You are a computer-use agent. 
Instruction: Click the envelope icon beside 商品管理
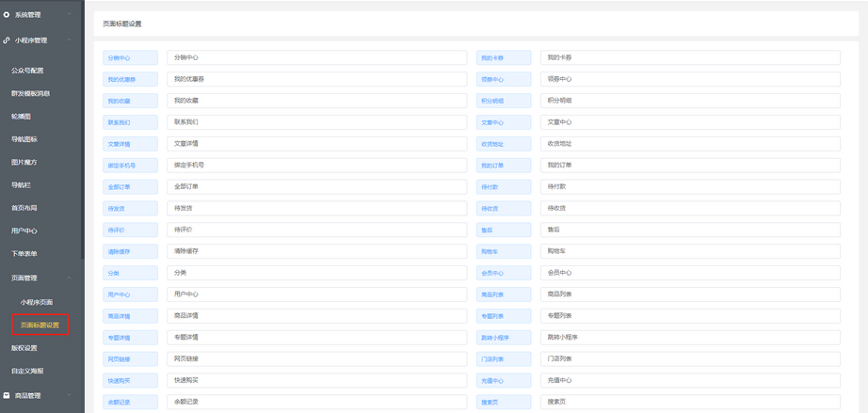click(x=8, y=396)
